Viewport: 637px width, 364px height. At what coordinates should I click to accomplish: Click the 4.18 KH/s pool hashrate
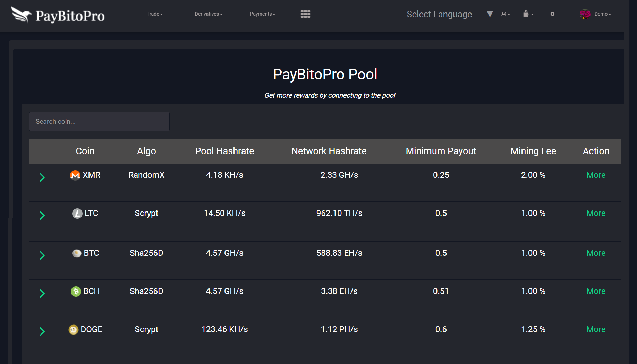tap(224, 175)
